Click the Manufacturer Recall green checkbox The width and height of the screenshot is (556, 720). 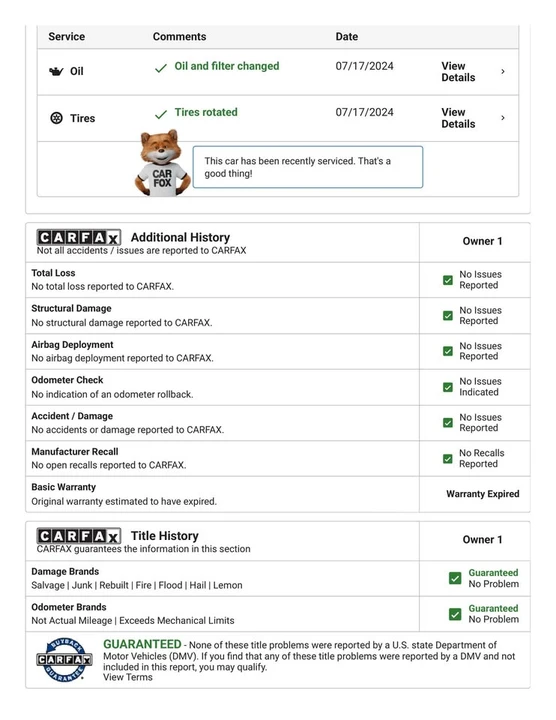click(x=448, y=459)
